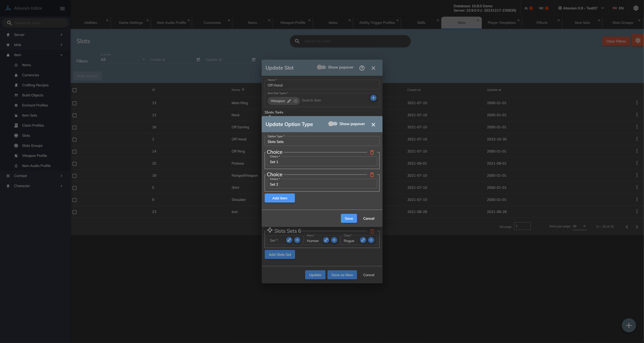Edit the Weapon slot type chip
The image size is (644, 343).
289,101
